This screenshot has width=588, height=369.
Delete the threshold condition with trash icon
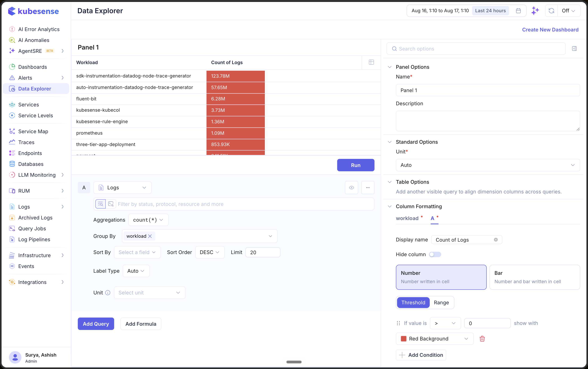pyautogui.click(x=482, y=339)
